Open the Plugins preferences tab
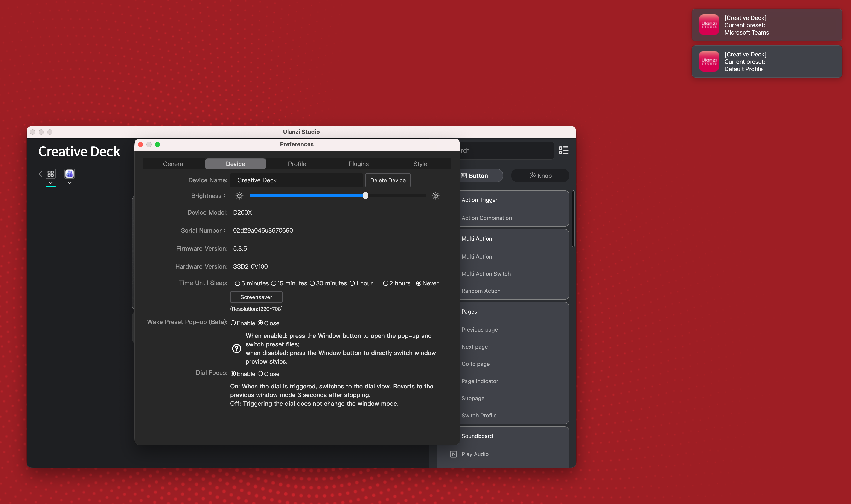Screen dimensions: 851x504 click(359, 164)
